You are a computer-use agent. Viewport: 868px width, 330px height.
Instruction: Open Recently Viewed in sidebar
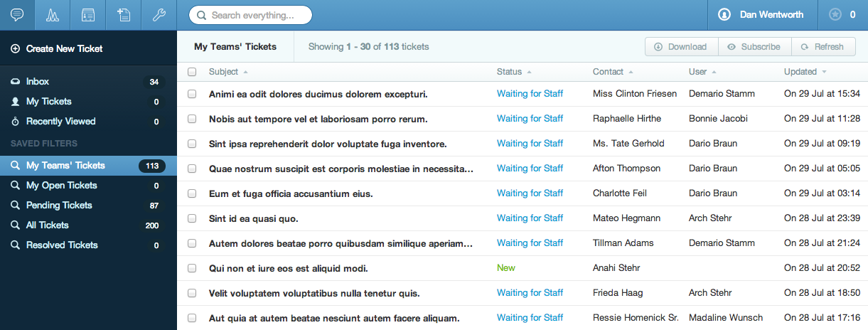[88, 122]
